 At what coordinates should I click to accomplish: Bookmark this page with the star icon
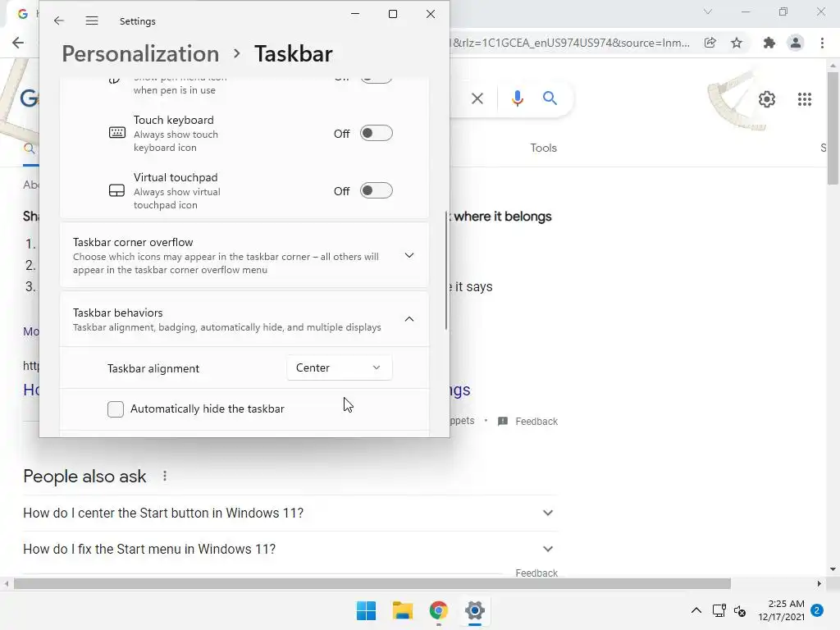click(x=737, y=43)
